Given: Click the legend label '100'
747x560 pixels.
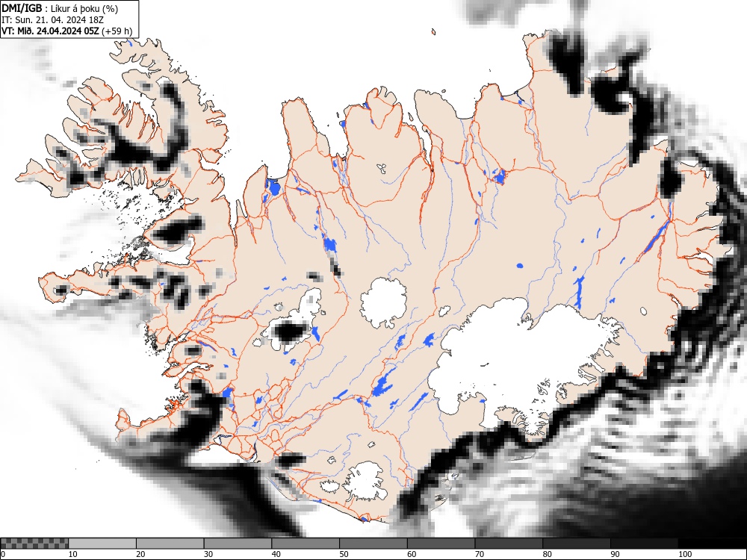Looking at the screenshot, I should pyautogui.click(x=684, y=554).
